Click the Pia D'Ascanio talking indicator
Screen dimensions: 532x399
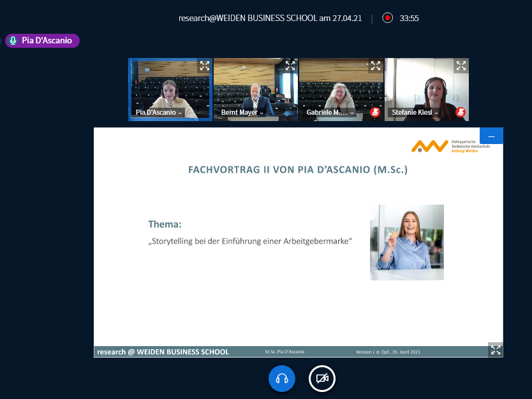point(42,41)
